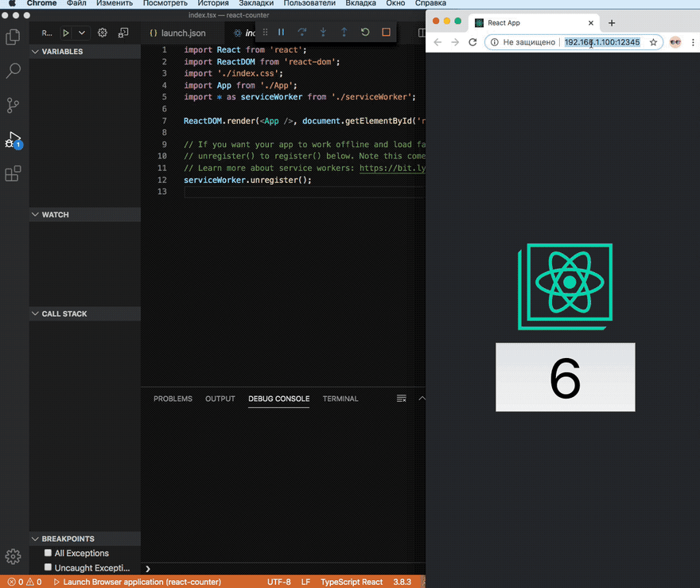Open the Окно menu
This screenshot has width=700, height=588.
coord(395,3)
